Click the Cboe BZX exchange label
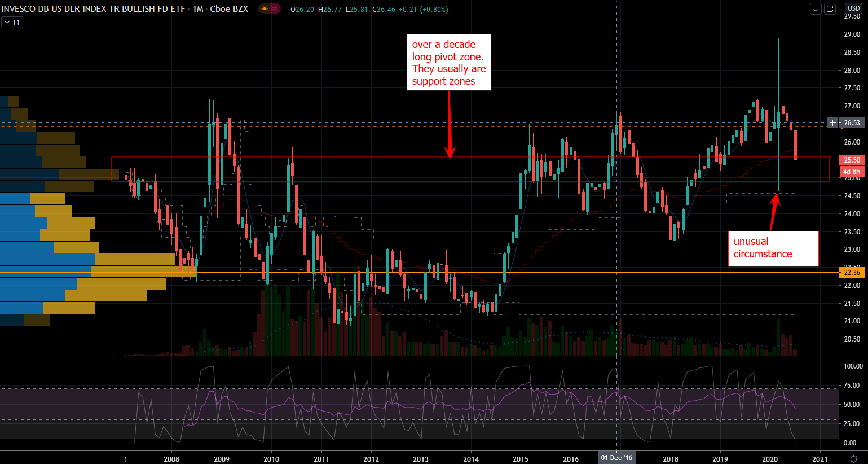The width and height of the screenshot is (868, 464). [x=229, y=9]
